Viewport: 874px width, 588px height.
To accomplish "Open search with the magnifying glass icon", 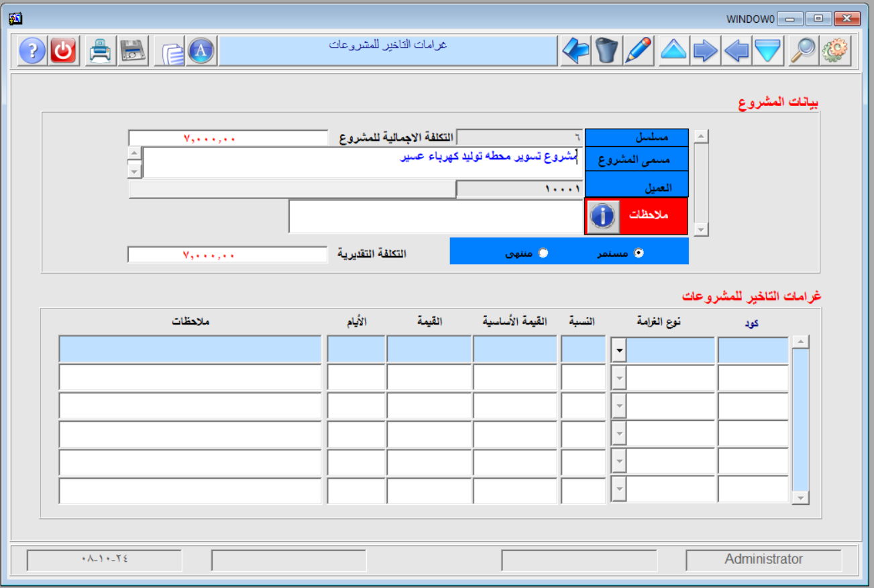I will click(x=803, y=51).
